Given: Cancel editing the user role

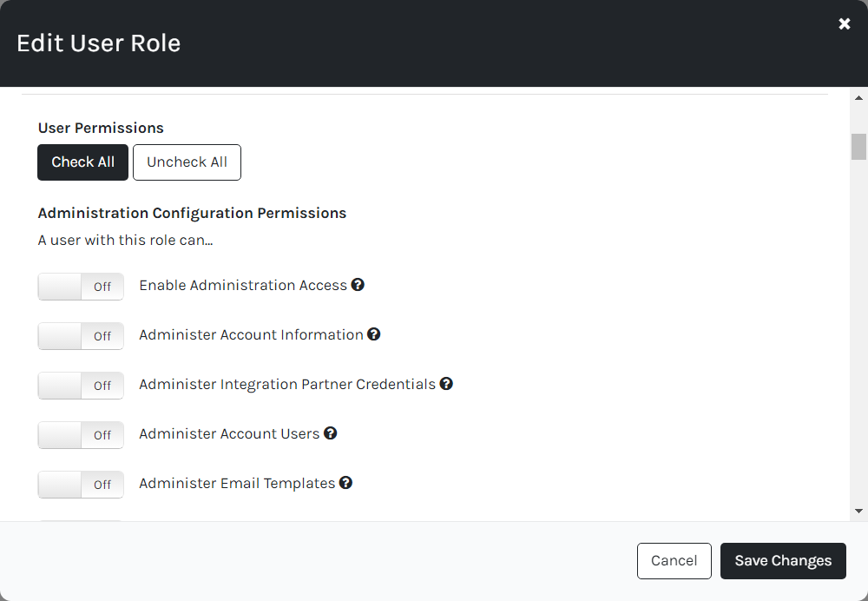Looking at the screenshot, I should click(x=674, y=561).
